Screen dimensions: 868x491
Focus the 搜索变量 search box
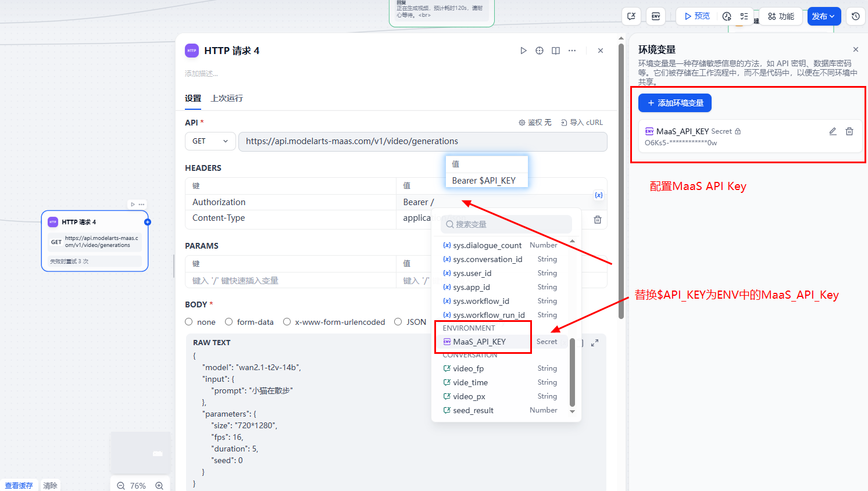coord(506,224)
